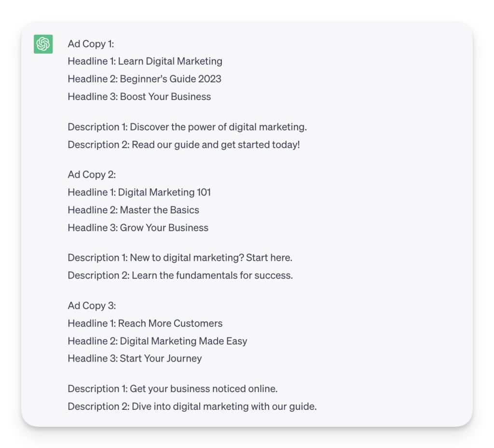Select the 'Grow Your Business' headline line
Viewport: 494px width, 448px height.
(138, 227)
